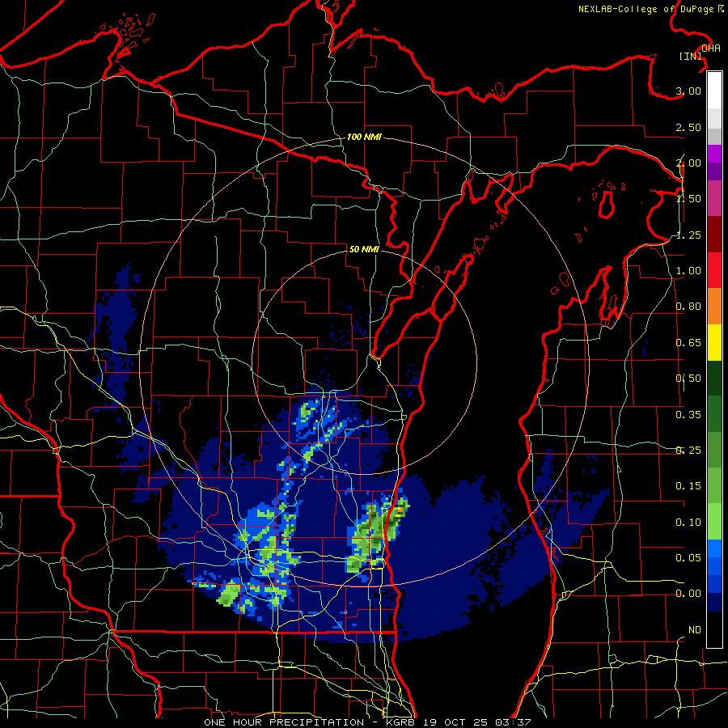Image resolution: width=728 pixels, height=728 pixels.
Task: Click the navy 0.00 legend swatch
Action: tap(714, 603)
